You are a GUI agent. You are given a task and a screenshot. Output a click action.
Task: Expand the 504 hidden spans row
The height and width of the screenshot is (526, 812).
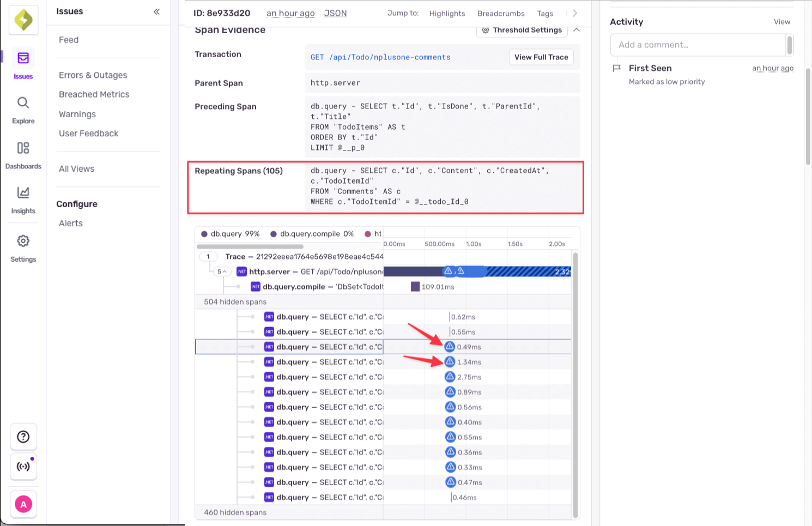tap(383, 301)
